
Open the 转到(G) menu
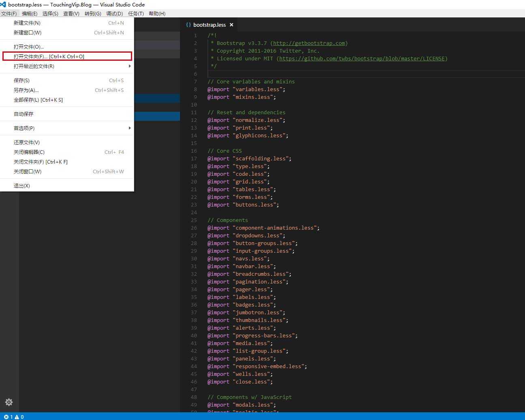[x=93, y=13]
